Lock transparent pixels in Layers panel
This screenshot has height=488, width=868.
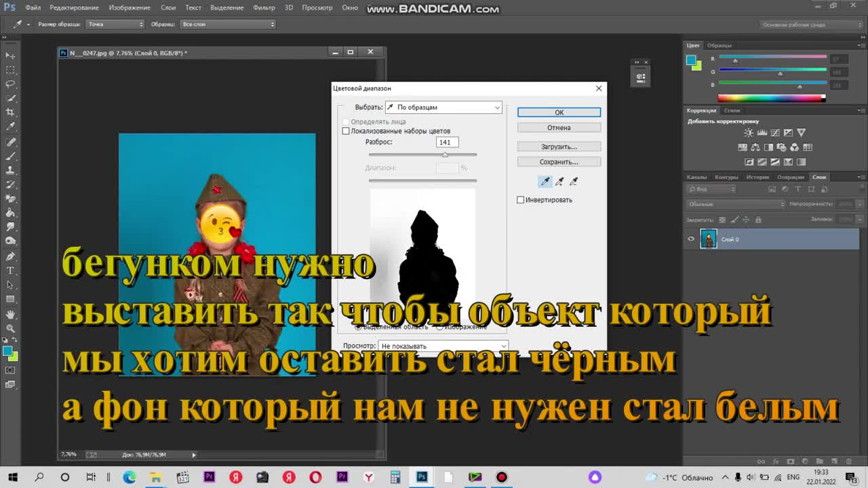(x=722, y=220)
